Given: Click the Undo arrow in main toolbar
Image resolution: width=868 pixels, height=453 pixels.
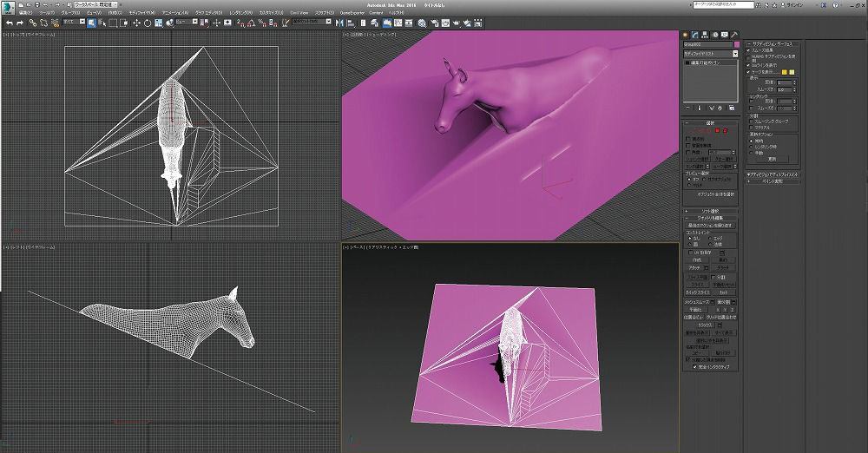Looking at the screenshot, I should pyautogui.click(x=10, y=23).
